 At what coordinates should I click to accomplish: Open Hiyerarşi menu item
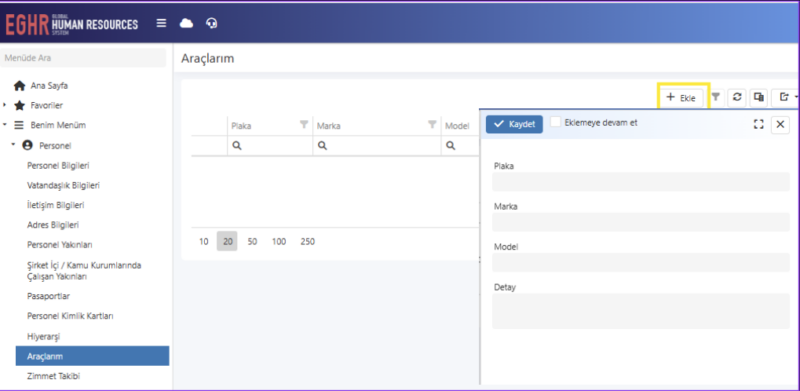tap(44, 336)
